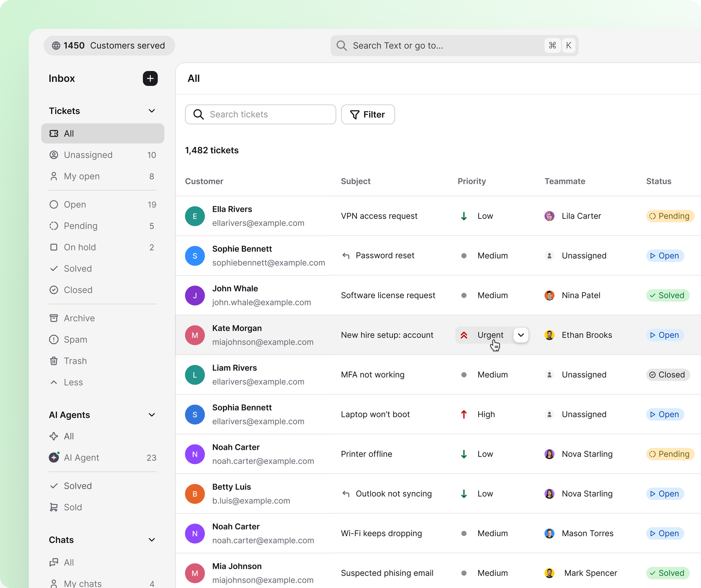Screen dimensions: 701x588
Task: Click the Unassigned person-circle icon in sidebar
Action: point(54,155)
